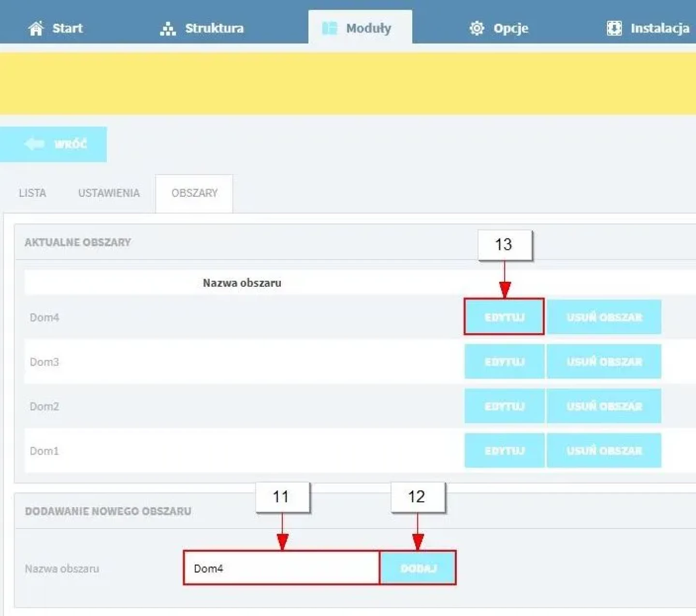The height and width of the screenshot is (616, 696).
Task: Click the Nazwa obszaru column header
Action: [242, 283]
